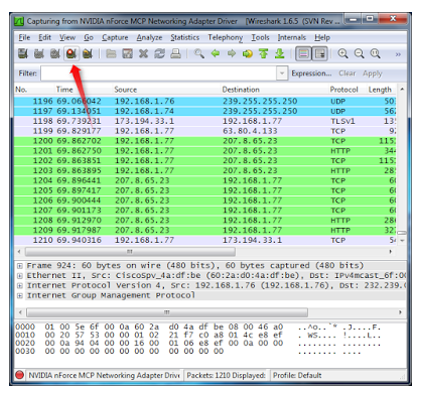The height and width of the screenshot is (394, 435).
Task: Find a packet magnifier icon
Action: click(x=199, y=54)
